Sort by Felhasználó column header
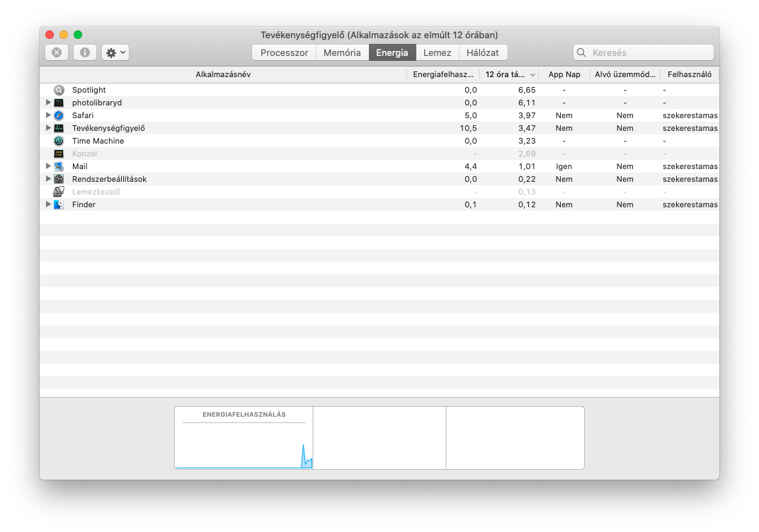 (690, 74)
